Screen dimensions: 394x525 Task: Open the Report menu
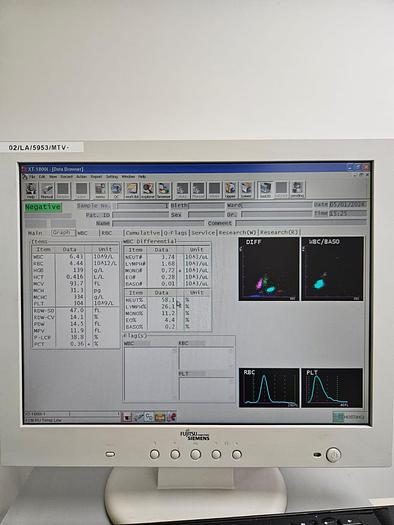(x=96, y=176)
